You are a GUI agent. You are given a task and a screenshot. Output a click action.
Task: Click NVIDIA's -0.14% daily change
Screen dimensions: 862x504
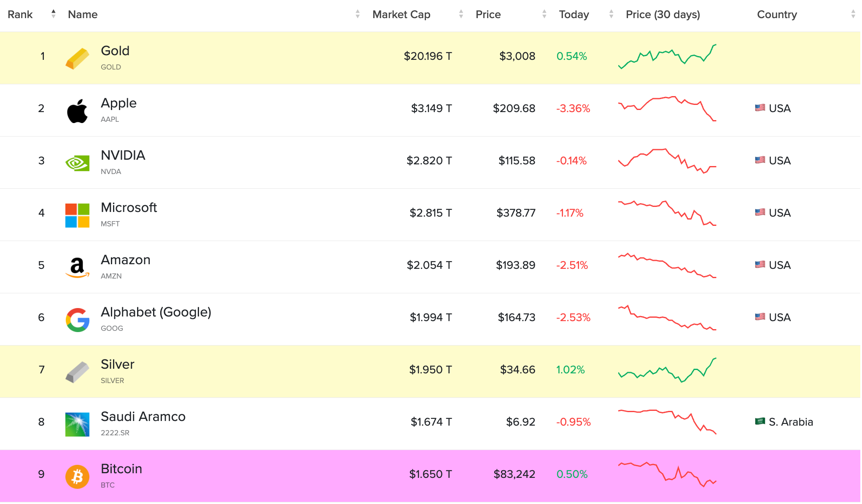pos(571,161)
